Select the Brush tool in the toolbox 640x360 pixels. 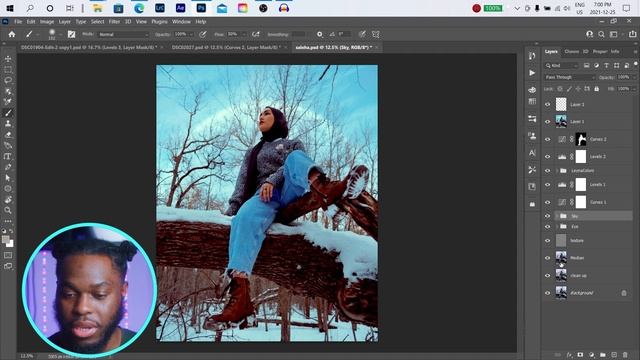(8, 113)
